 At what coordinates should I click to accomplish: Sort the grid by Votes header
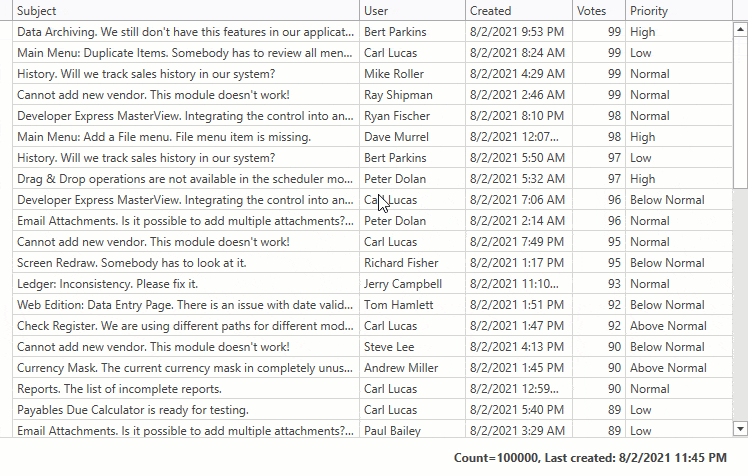(598, 11)
